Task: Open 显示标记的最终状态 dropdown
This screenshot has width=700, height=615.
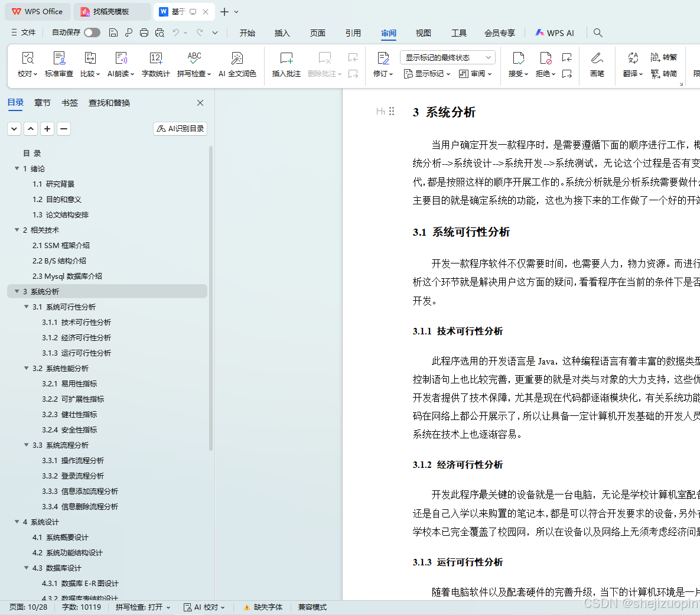Action: [x=448, y=58]
